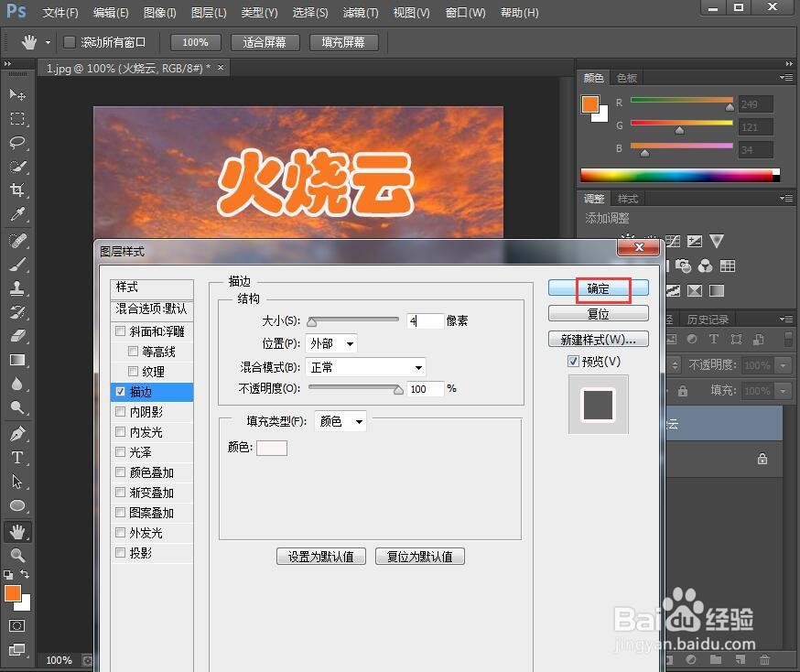
Task: Select the Gradient tool
Action: tap(17, 360)
